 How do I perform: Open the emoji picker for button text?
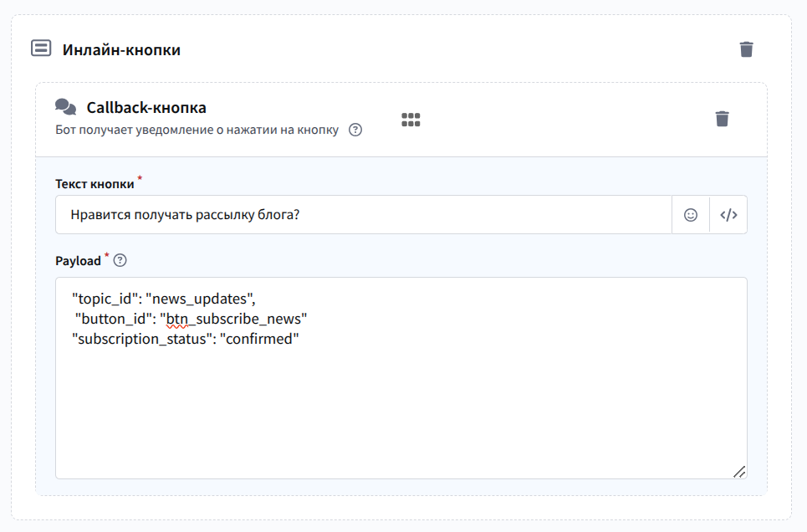click(x=691, y=215)
